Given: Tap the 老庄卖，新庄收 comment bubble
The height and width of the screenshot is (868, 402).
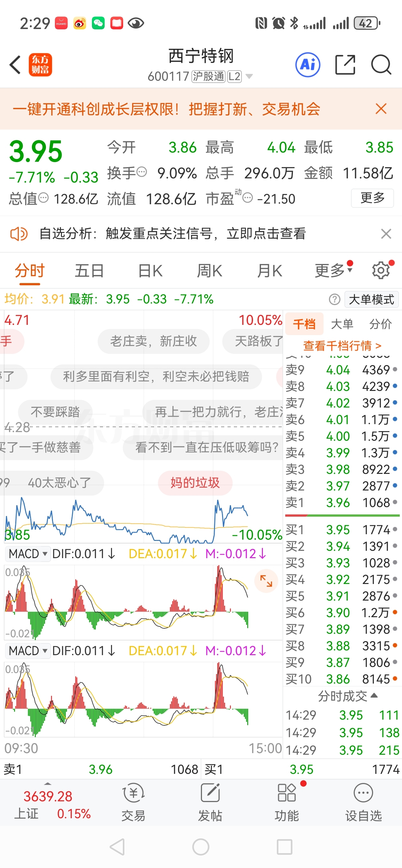Looking at the screenshot, I should [x=154, y=341].
